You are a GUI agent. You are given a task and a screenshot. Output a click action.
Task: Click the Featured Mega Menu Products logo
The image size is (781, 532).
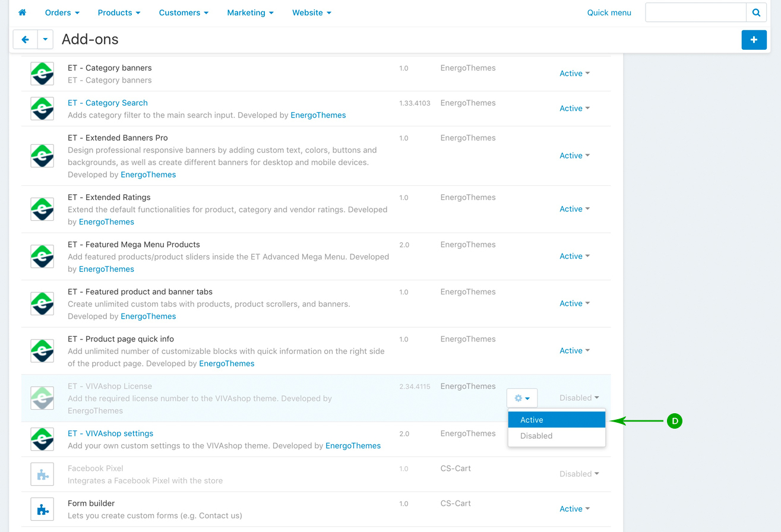pos(42,256)
